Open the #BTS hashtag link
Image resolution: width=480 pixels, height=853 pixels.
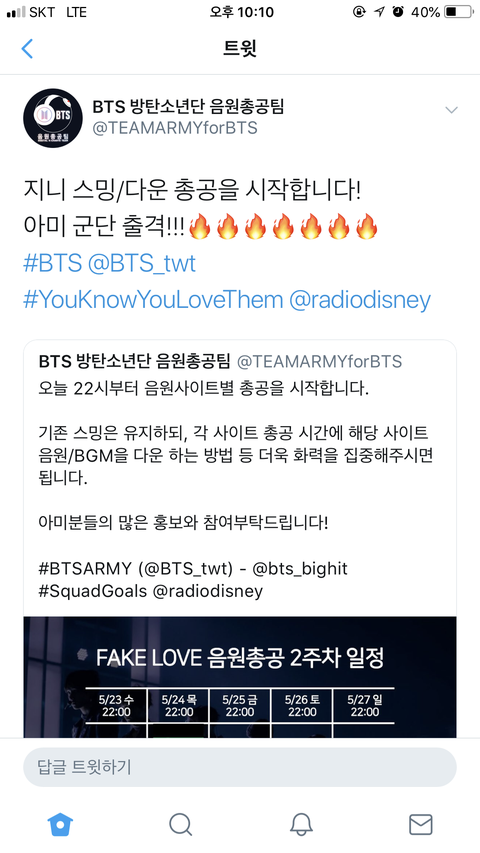52,264
